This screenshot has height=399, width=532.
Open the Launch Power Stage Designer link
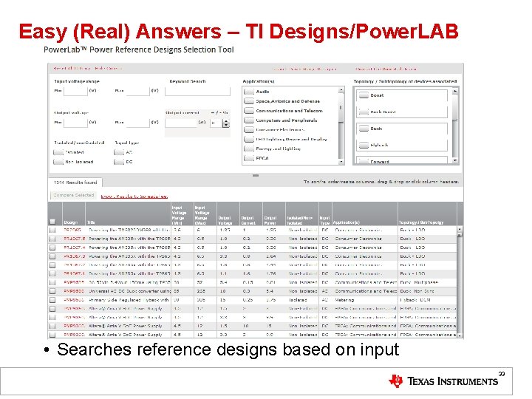pos(304,69)
